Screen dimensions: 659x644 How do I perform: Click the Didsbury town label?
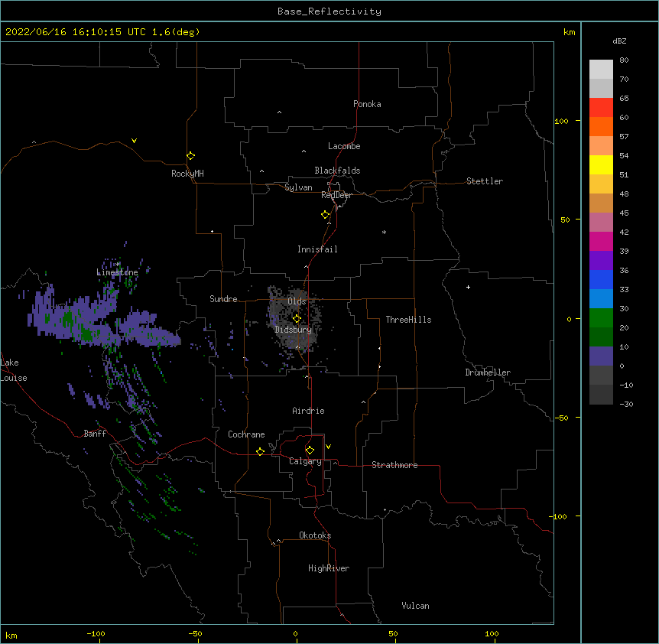coord(294,330)
